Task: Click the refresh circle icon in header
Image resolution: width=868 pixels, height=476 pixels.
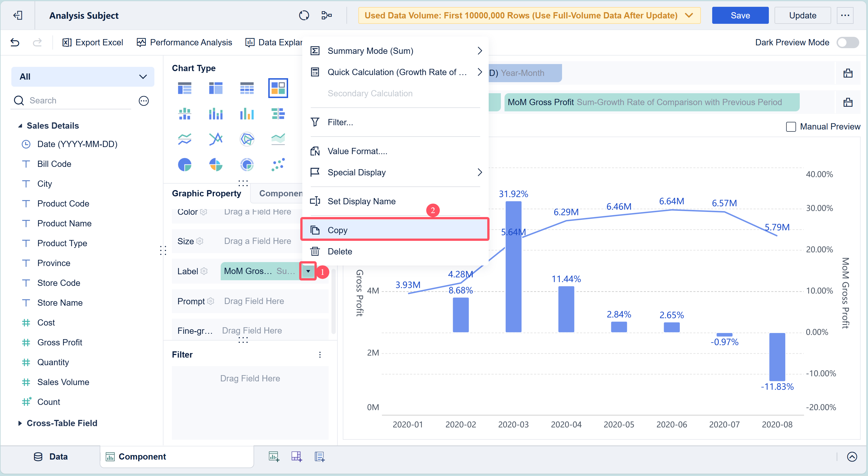Action: coord(304,16)
